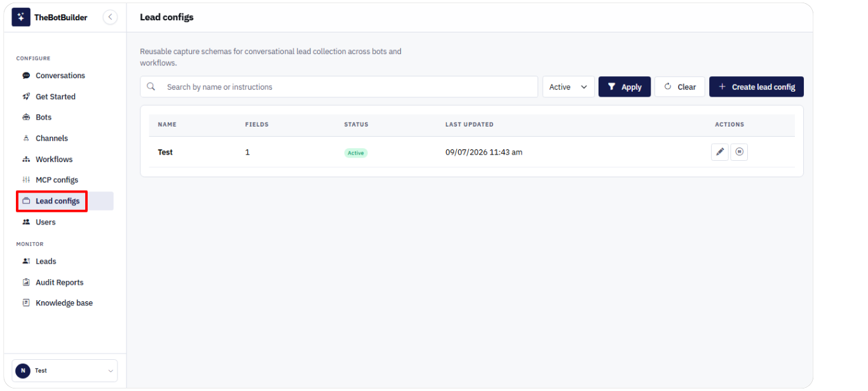Edit the Test lead config with the pencil icon
868x391 pixels.
(720, 152)
